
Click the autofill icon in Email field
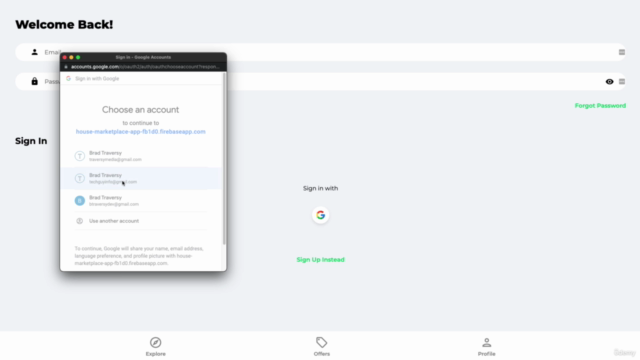622,52
